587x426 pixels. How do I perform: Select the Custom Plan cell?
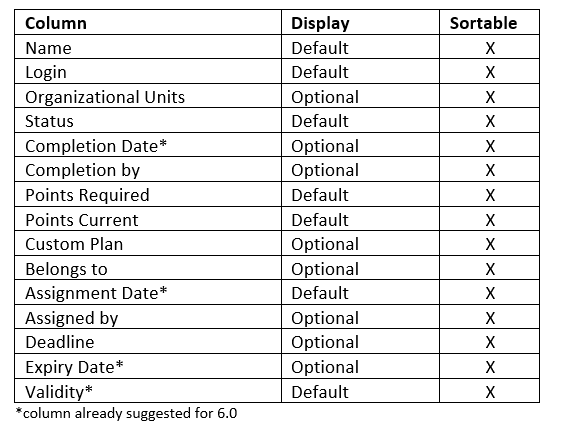click(x=148, y=244)
